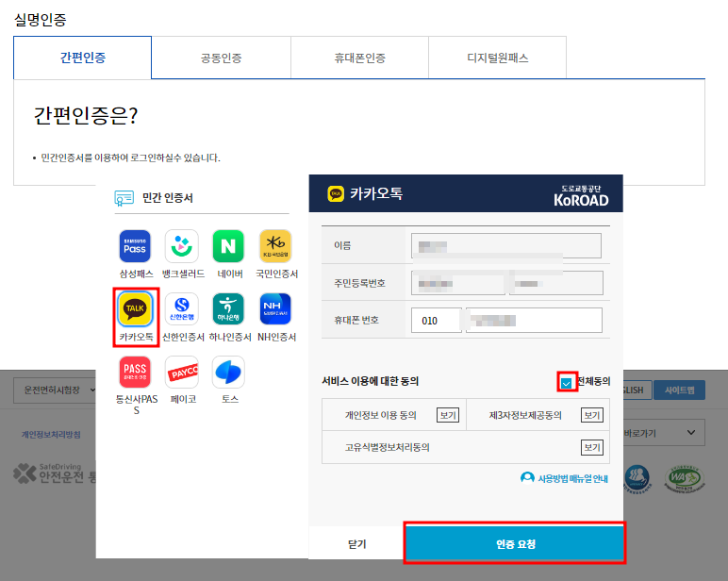Switch to the 공동인증 tab
Image resolution: width=728 pixels, height=581 pixels.
click(x=221, y=58)
